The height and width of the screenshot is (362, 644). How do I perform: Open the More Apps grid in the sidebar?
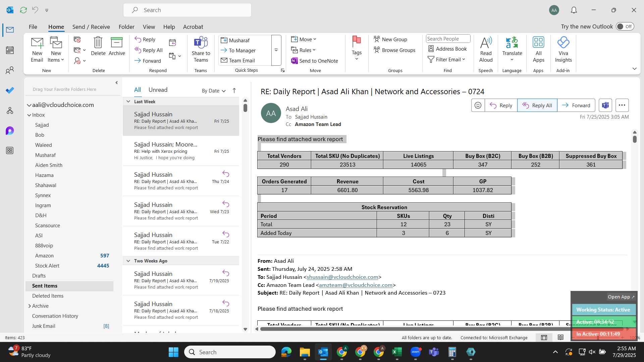(x=10, y=150)
